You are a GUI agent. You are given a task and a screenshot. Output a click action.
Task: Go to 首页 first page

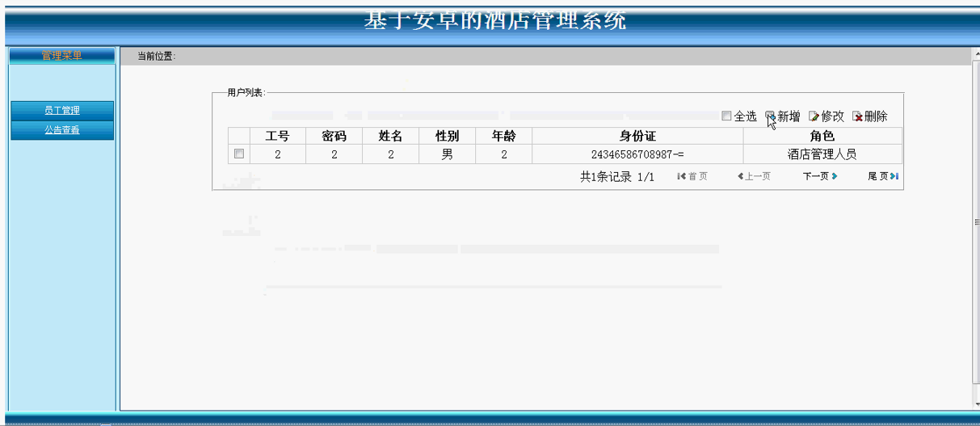[x=692, y=176]
